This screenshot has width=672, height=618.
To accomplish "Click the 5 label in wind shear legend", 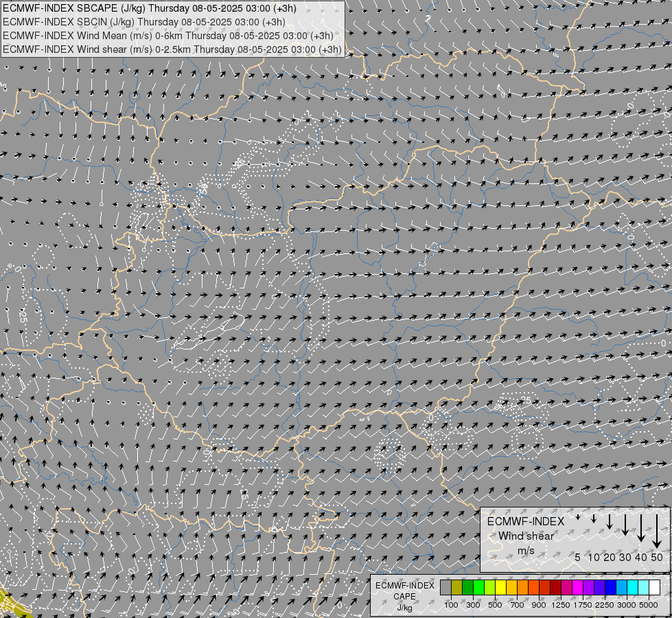I will click(578, 557).
